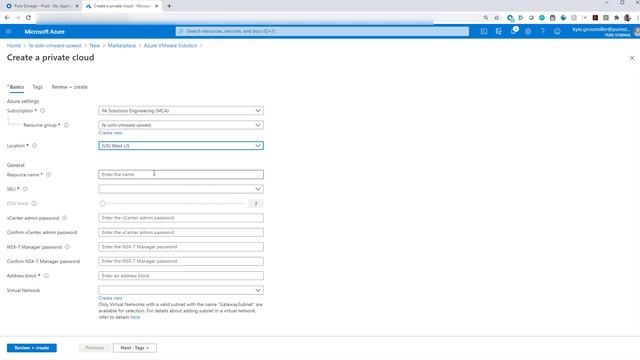This screenshot has width=640, height=360.
Task: Click the ESXi hosts count box
Action: tap(256, 203)
